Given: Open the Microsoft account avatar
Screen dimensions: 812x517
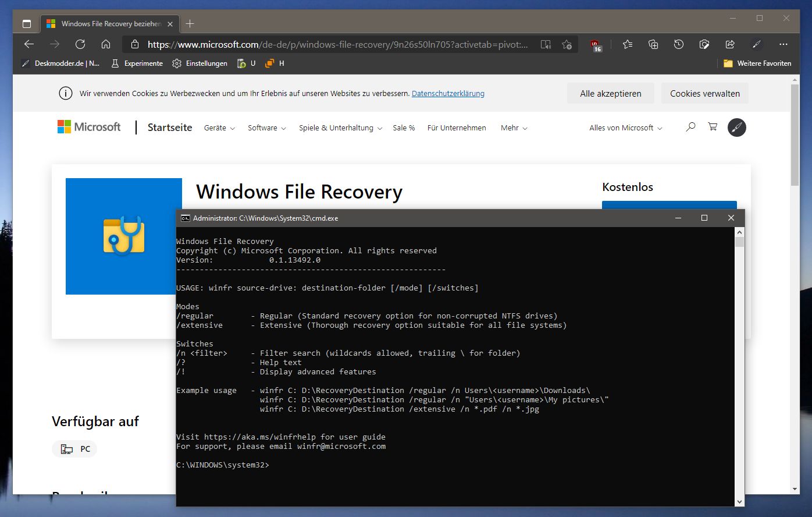Looking at the screenshot, I should [737, 128].
